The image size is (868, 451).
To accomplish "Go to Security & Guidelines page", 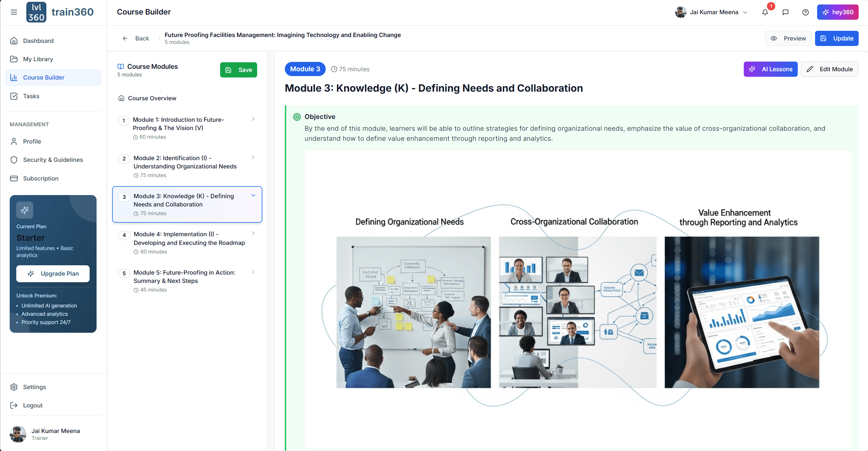I will coord(53,160).
